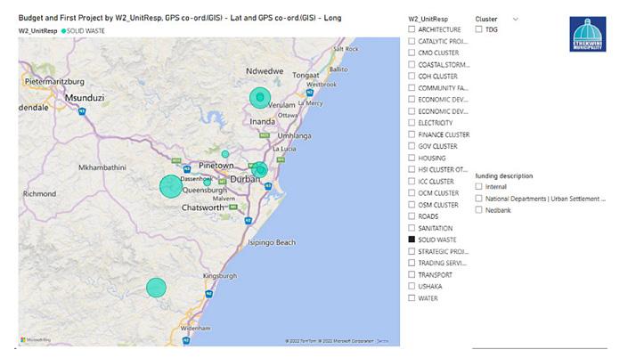Check the ROADS checkbox

412,216
